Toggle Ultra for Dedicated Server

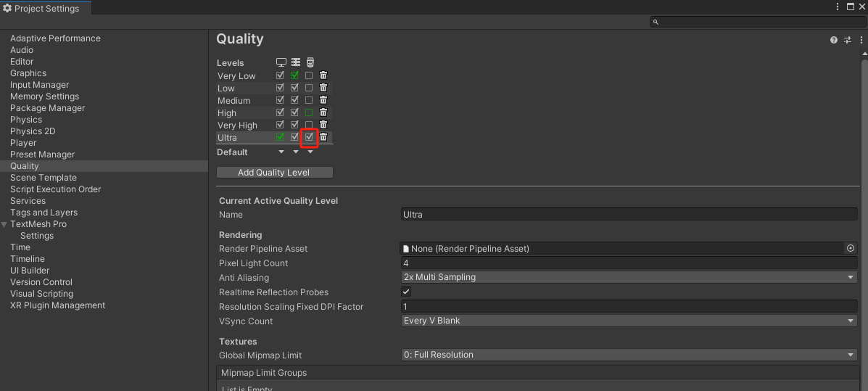tap(294, 137)
